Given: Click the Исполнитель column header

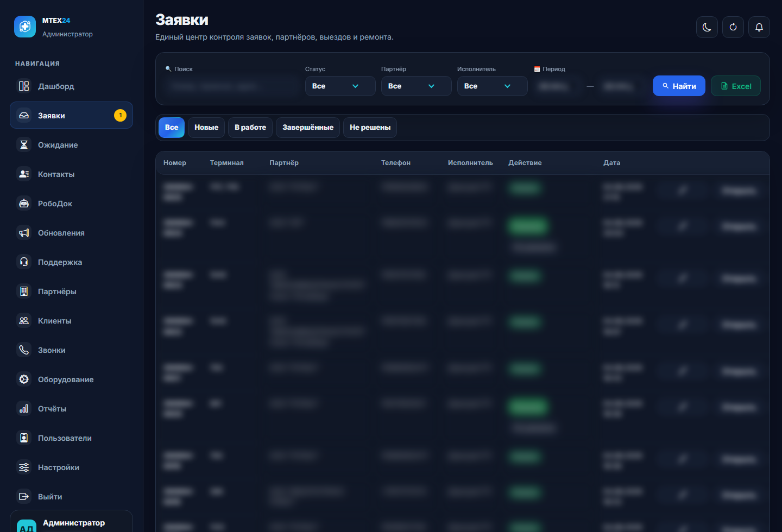Looking at the screenshot, I should tap(470, 163).
